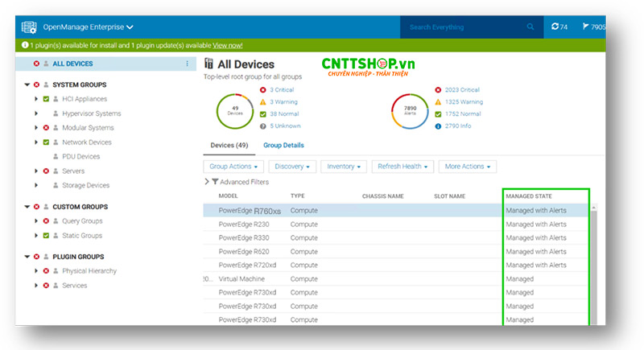Select PDU Devices in the tree
The image size is (644, 350).
pos(81,156)
